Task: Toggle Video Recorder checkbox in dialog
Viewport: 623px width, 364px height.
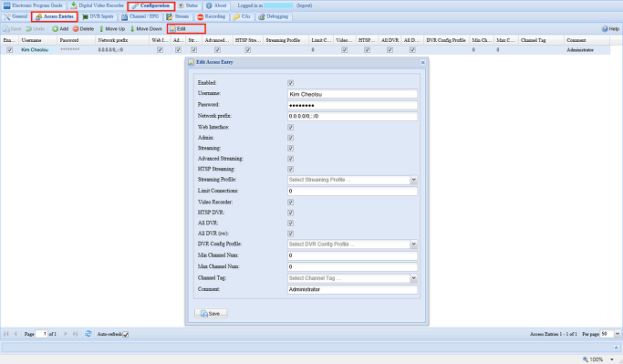Action: 290,202
